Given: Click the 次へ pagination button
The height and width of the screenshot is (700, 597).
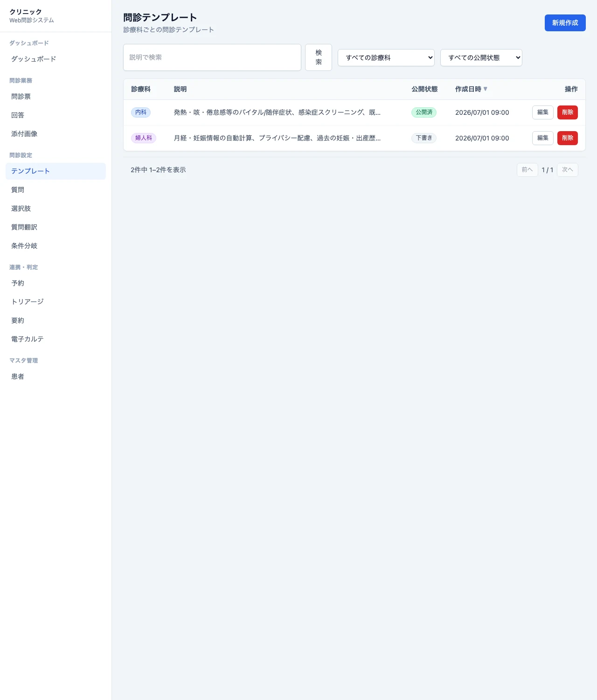Looking at the screenshot, I should [x=568, y=170].
